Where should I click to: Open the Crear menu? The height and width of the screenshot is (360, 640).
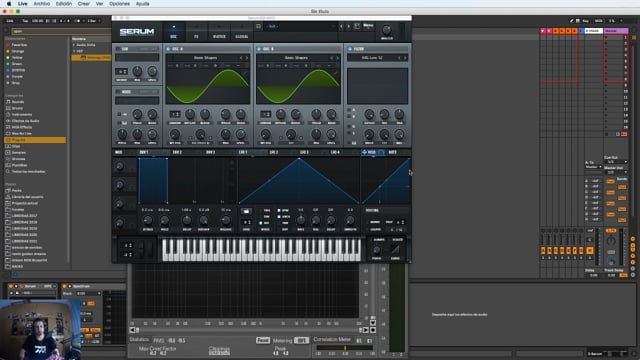coord(84,4)
